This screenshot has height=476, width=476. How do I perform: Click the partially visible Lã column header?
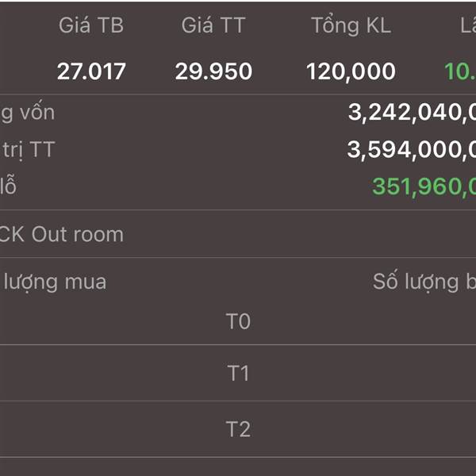click(468, 25)
